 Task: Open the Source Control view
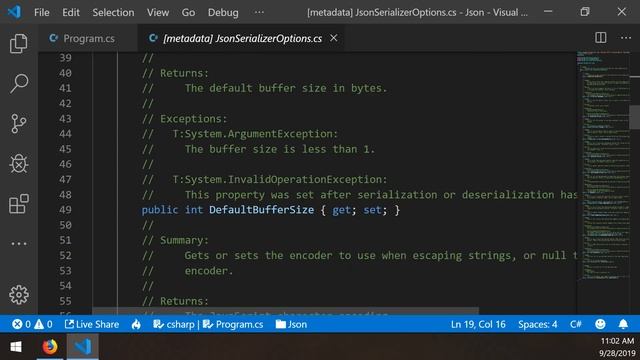click(19, 123)
